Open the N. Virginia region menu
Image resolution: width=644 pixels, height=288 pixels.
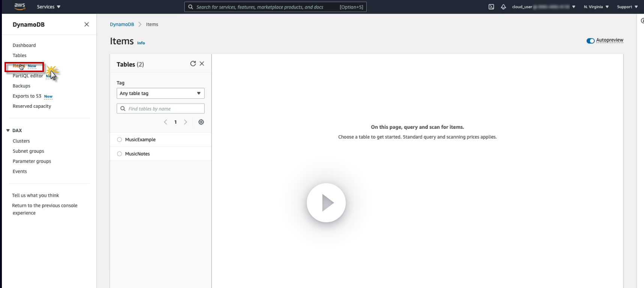coord(596,7)
